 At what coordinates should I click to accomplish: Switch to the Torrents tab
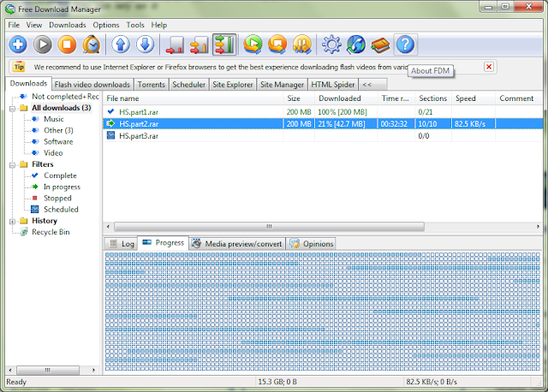[x=152, y=85]
